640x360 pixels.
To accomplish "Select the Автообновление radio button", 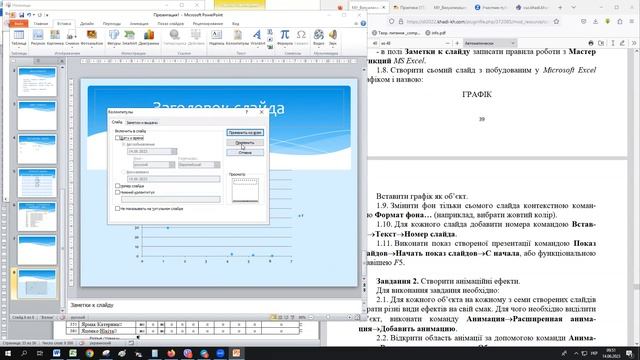I will click(x=124, y=144).
